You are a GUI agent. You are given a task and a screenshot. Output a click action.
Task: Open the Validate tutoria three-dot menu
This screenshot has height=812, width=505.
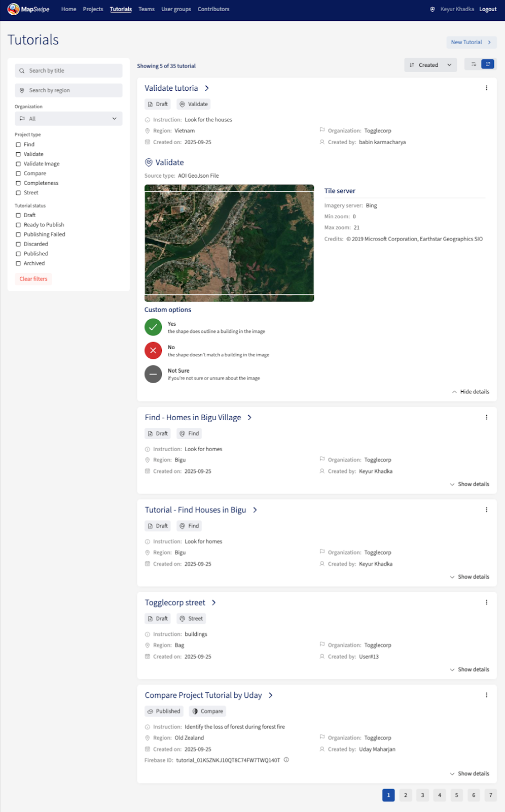click(x=486, y=88)
